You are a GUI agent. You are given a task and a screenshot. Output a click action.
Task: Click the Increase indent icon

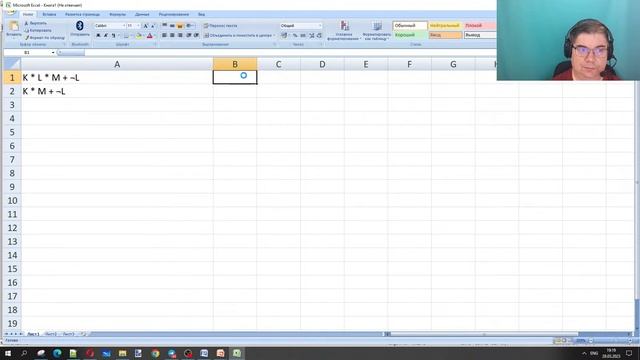pyautogui.click(x=196, y=36)
